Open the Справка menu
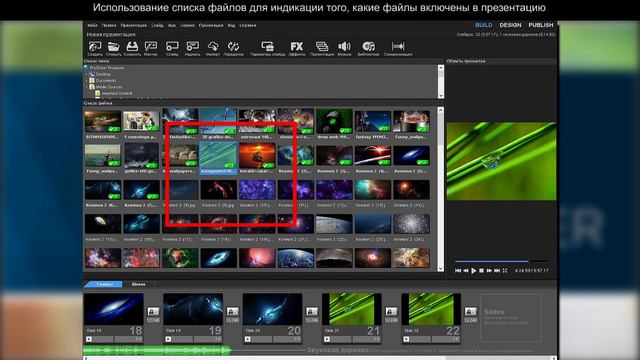The width and height of the screenshot is (640, 360). (248, 25)
